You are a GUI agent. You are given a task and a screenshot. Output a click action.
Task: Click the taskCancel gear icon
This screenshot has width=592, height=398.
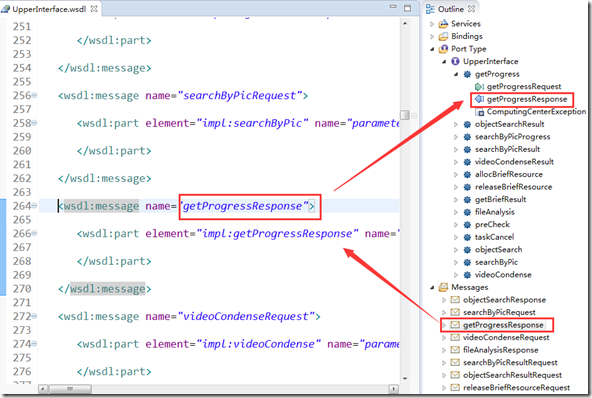click(467, 237)
